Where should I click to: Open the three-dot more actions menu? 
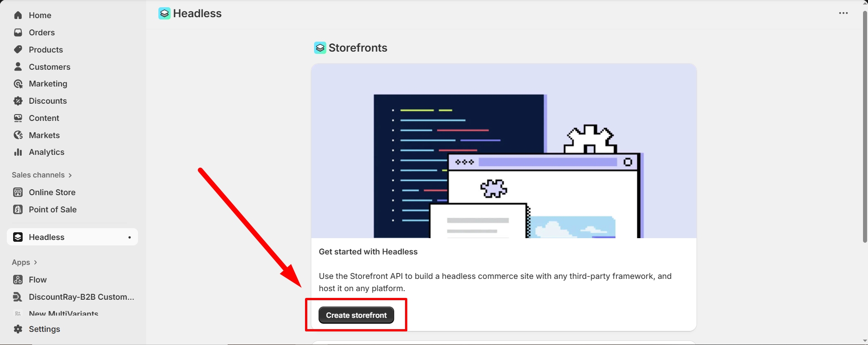click(843, 13)
